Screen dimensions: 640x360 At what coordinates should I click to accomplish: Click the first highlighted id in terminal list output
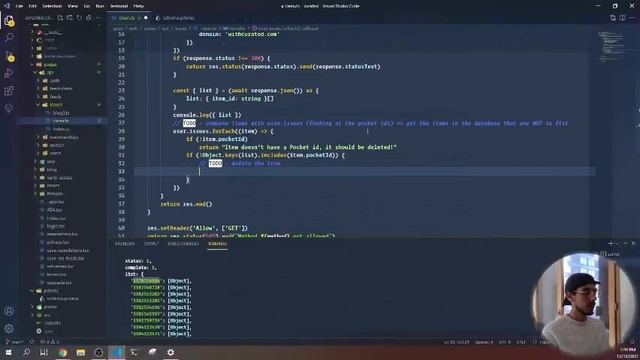pyautogui.click(x=146, y=281)
